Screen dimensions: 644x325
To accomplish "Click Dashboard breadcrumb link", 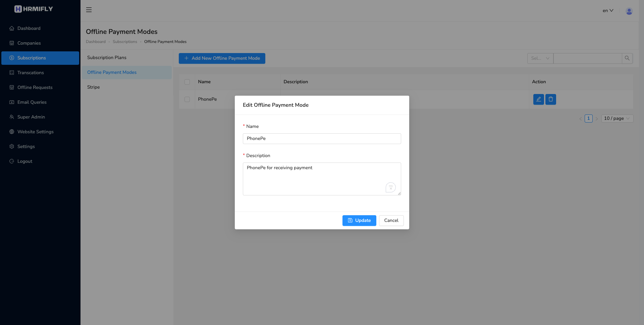I will point(96,42).
